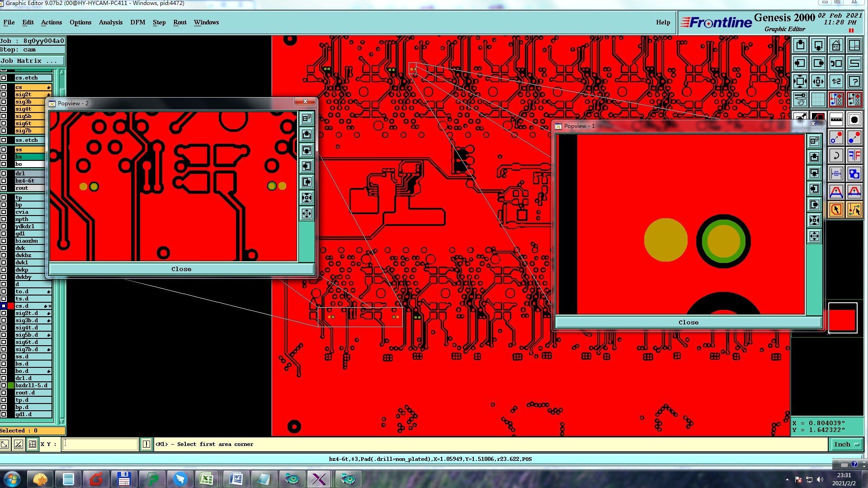Click red color swatch of cs.d layer

11,306
